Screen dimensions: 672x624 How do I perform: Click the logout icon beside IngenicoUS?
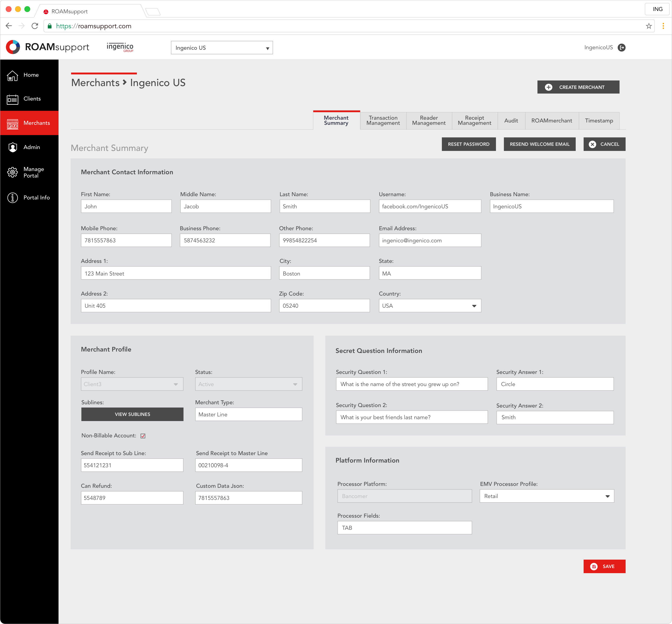(x=621, y=48)
